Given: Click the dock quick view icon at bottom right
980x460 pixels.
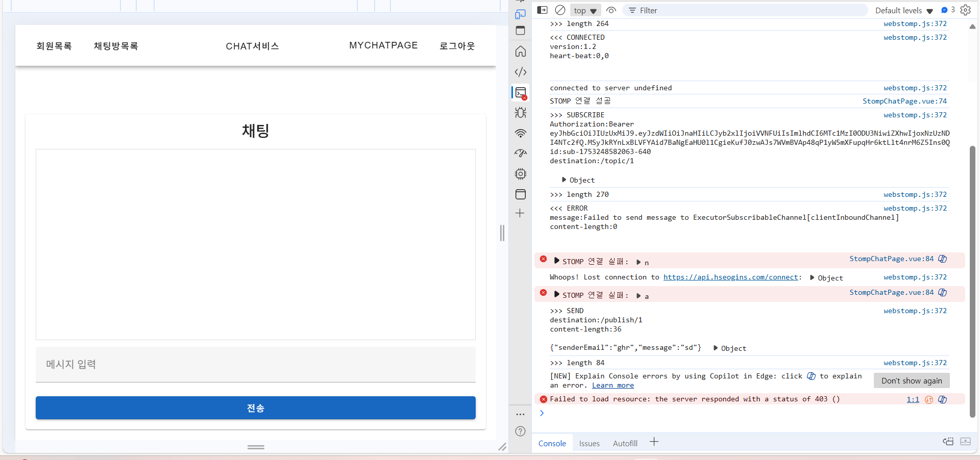Looking at the screenshot, I should click(948, 442).
